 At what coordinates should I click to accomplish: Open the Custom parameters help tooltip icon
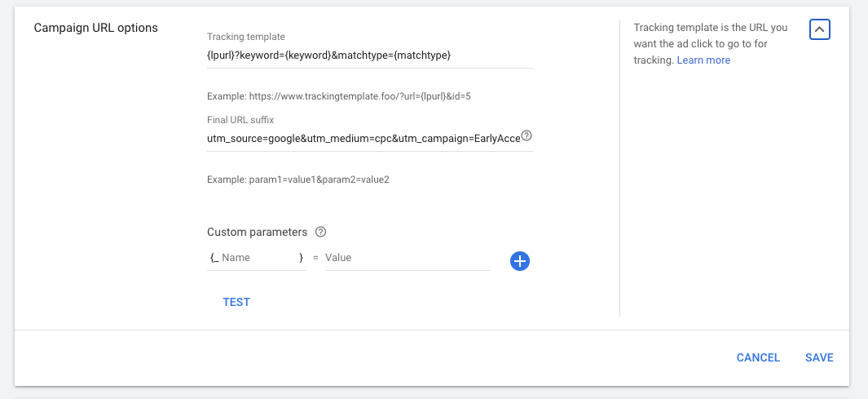320,233
